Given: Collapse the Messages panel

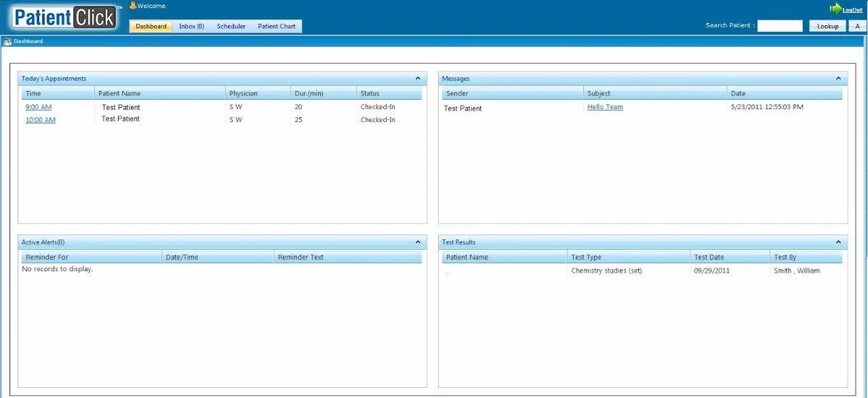Looking at the screenshot, I should click(x=837, y=78).
